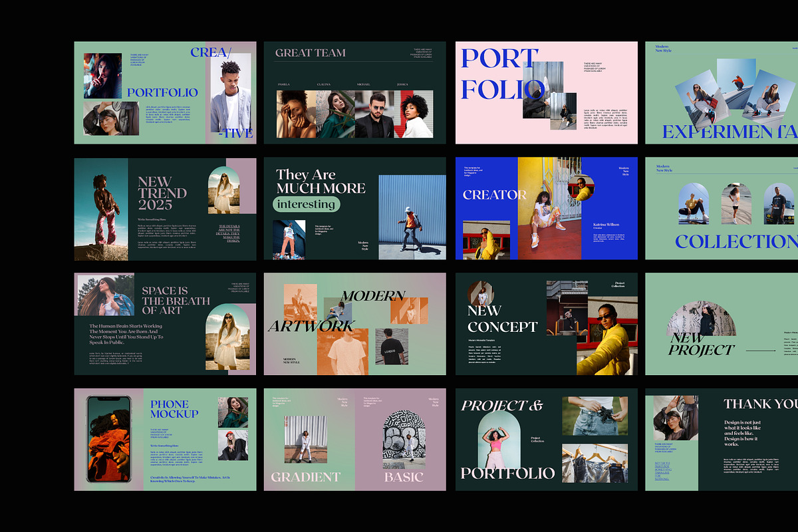Click the underlined 'The details' text link
The image size is (798, 532).
[x=229, y=233]
